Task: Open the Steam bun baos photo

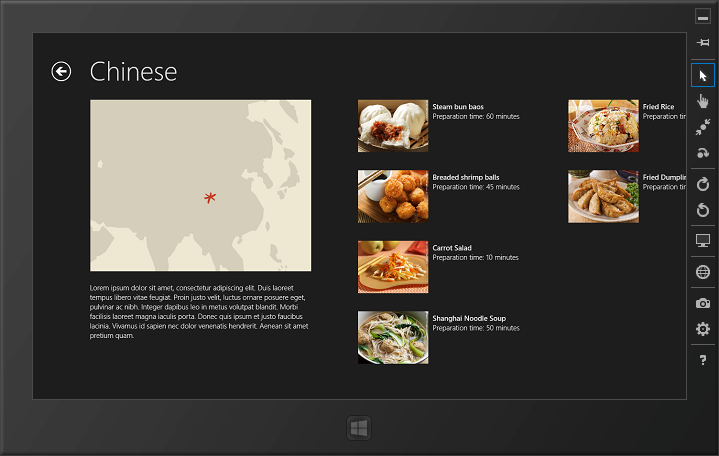Action: pos(393,126)
